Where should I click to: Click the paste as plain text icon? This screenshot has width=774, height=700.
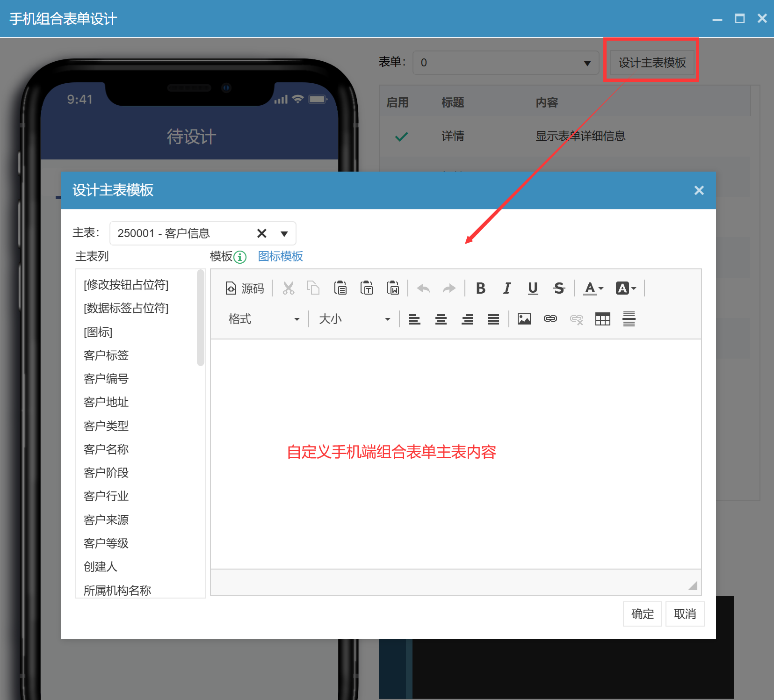367,289
